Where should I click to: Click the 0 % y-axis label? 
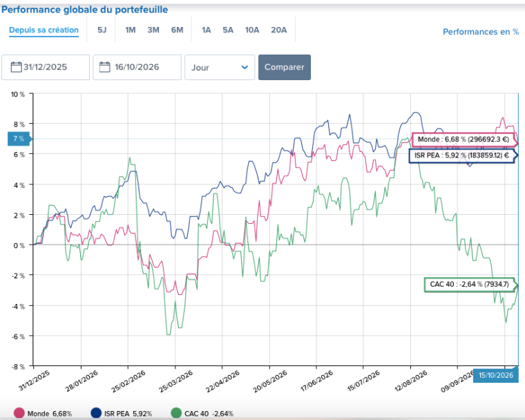(19, 245)
